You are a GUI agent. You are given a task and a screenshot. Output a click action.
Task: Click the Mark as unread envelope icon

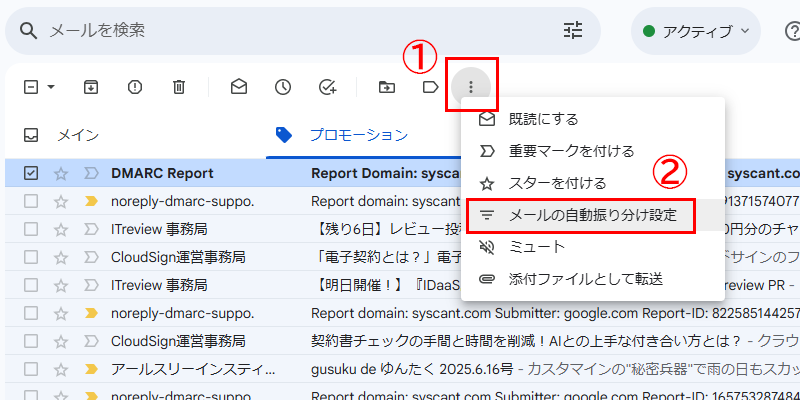[x=238, y=87]
